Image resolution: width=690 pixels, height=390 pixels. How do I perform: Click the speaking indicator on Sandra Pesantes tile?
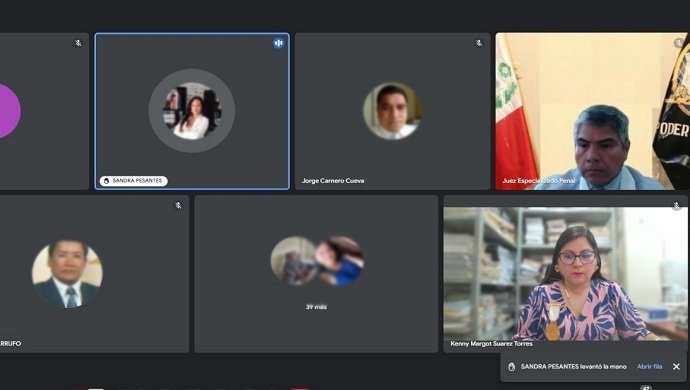278,43
